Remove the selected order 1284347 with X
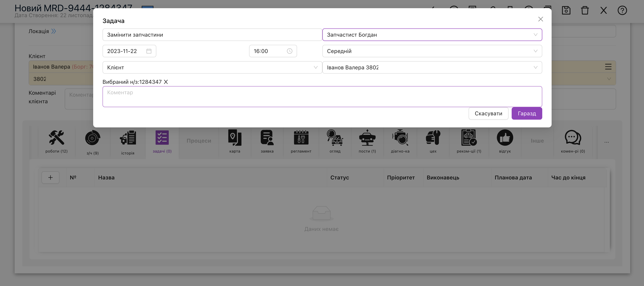The height and width of the screenshot is (286, 644). (x=166, y=82)
